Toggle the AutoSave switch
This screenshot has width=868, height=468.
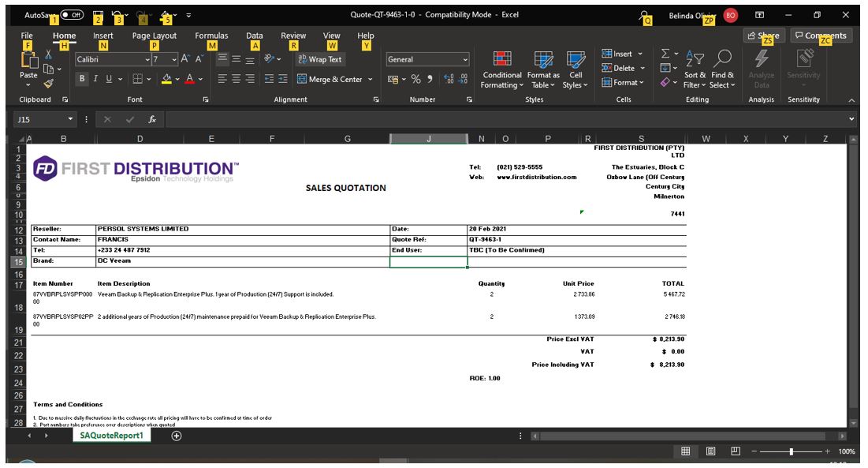(72, 14)
